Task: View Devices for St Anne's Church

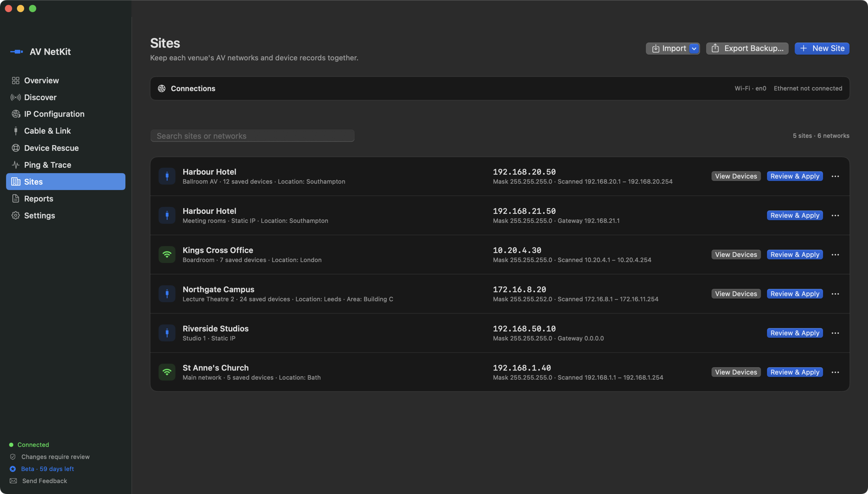Action: point(736,372)
